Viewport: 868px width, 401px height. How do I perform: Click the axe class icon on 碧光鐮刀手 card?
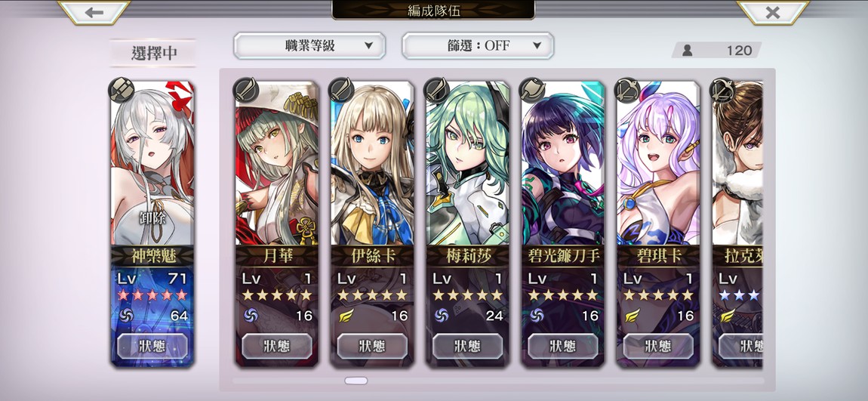coord(533,90)
